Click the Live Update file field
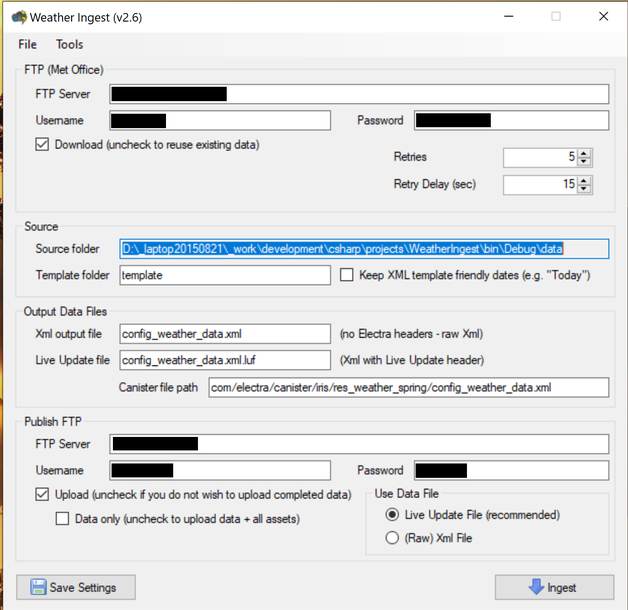The image size is (628, 610). click(224, 360)
